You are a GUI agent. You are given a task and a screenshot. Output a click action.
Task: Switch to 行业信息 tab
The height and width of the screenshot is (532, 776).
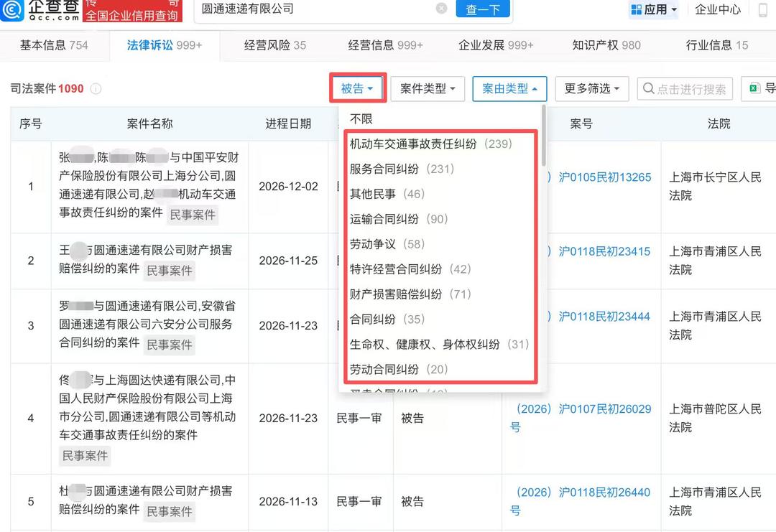click(x=716, y=45)
